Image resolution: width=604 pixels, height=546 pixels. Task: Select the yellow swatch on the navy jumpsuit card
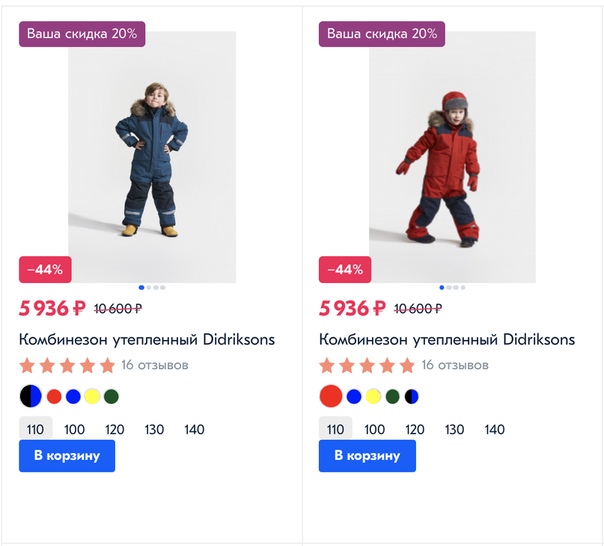pos(92,396)
